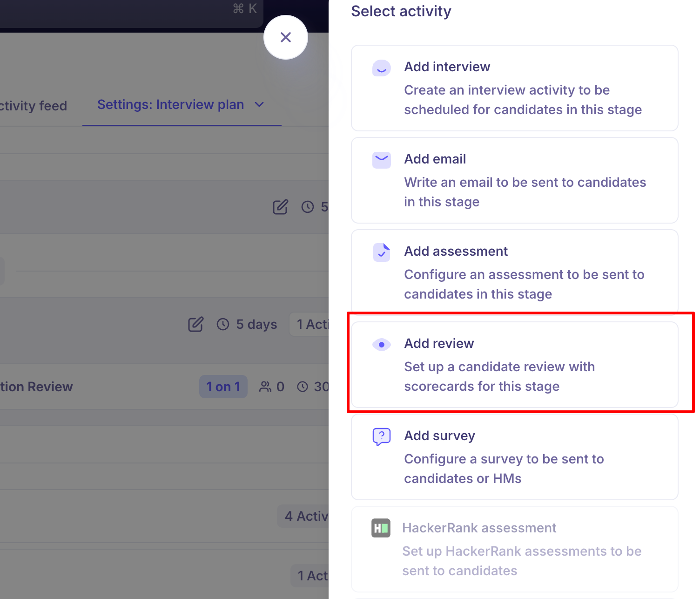This screenshot has width=700, height=599.
Task: Close the Select activity panel
Action: (x=286, y=37)
